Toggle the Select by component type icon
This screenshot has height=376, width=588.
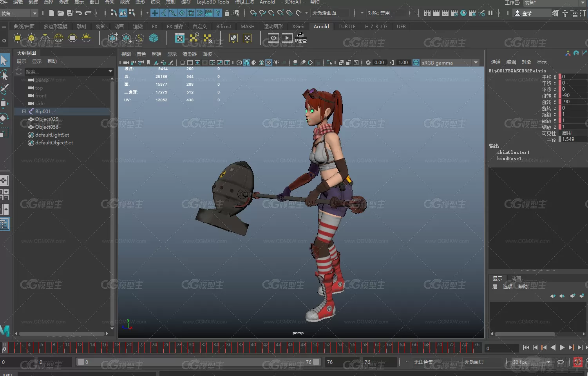[132, 13]
